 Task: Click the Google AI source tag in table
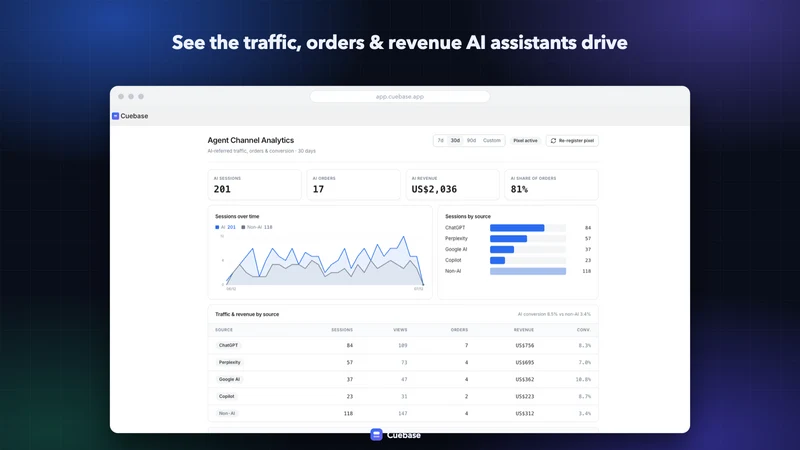(229, 379)
